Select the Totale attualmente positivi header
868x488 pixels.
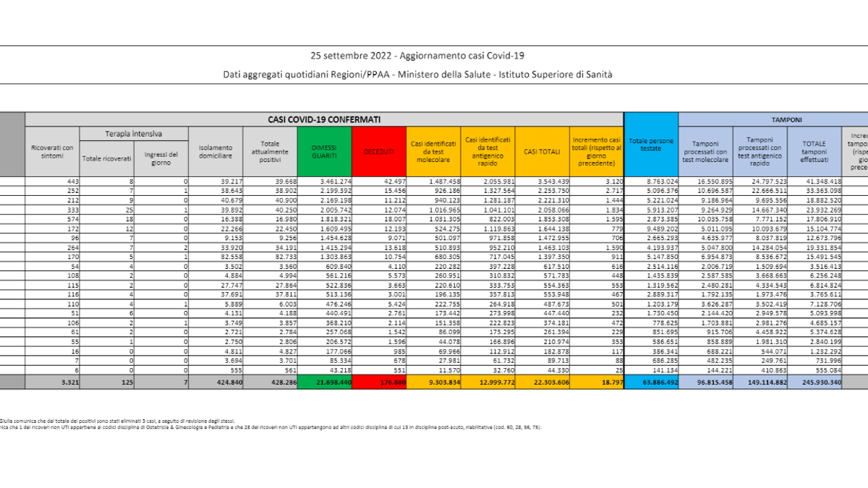click(x=270, y=151)
